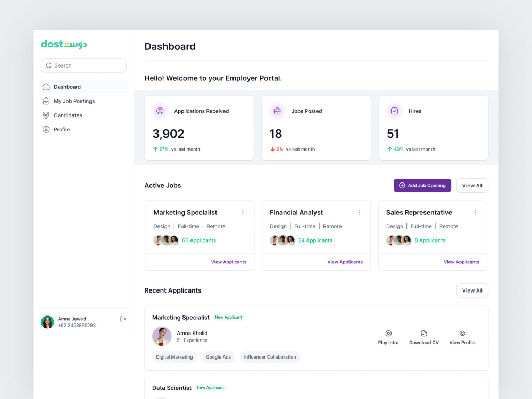Viewport: 532px width, 399px height.
Task: Click the Amna Jawed account name
Action: click(x=72, y=319)
